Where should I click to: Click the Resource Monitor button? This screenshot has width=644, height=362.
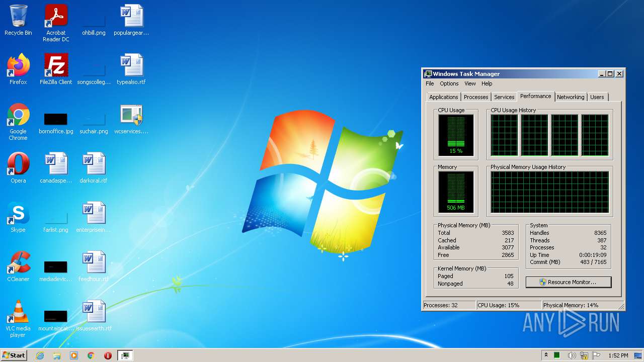click(x=569, y=282)
